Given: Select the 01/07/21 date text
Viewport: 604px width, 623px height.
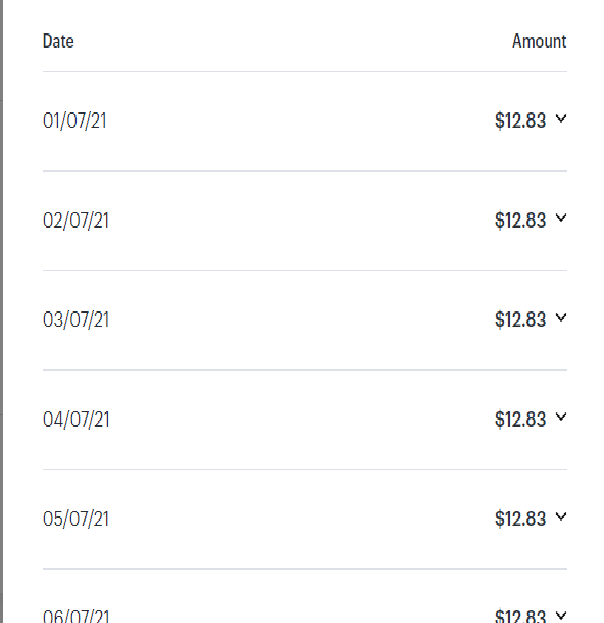Looking at the screenshot, I should [75, 121].
